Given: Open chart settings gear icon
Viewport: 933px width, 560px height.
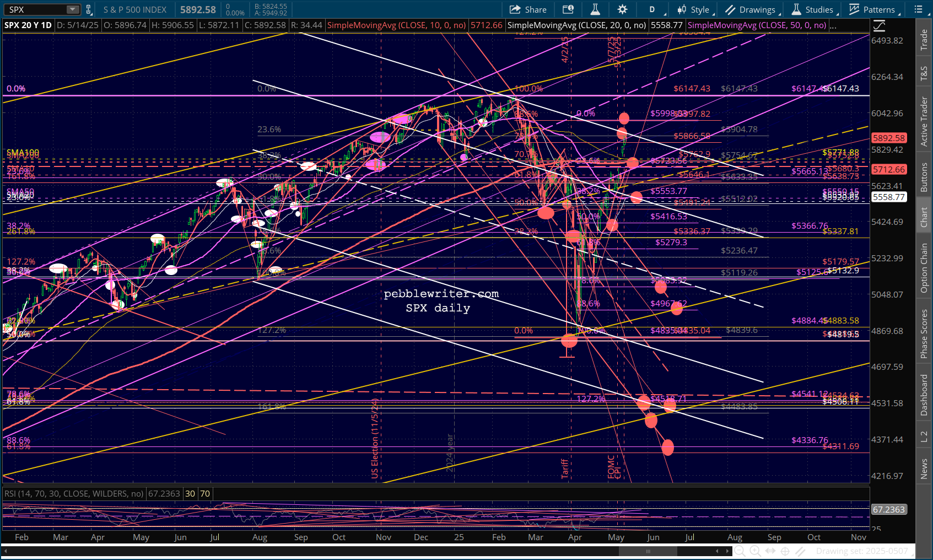Looking at the screenshot, I should pyautogui.click(x=622, y=9).
